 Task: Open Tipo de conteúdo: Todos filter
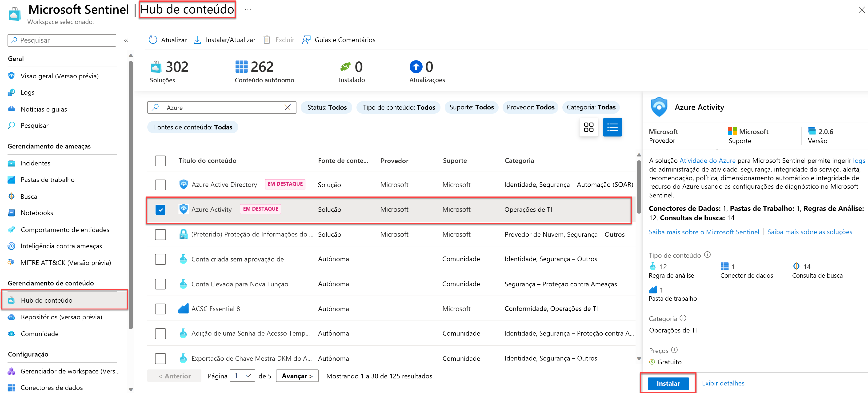tap(399, 107)
